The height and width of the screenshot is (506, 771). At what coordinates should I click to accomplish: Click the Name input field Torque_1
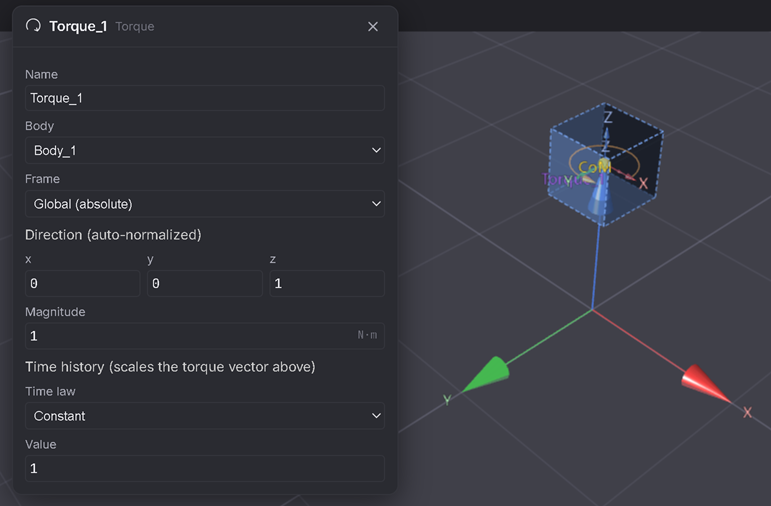click(205, 98)
